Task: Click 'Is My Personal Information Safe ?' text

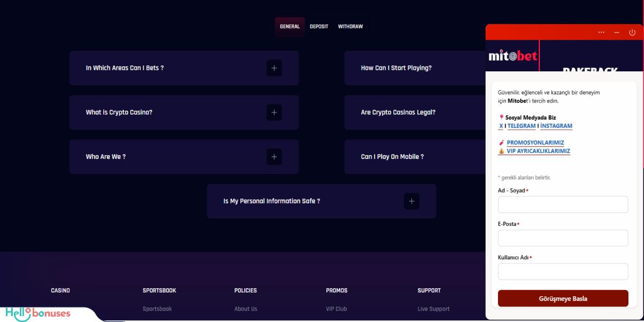Action: click(x=272, y=201)
